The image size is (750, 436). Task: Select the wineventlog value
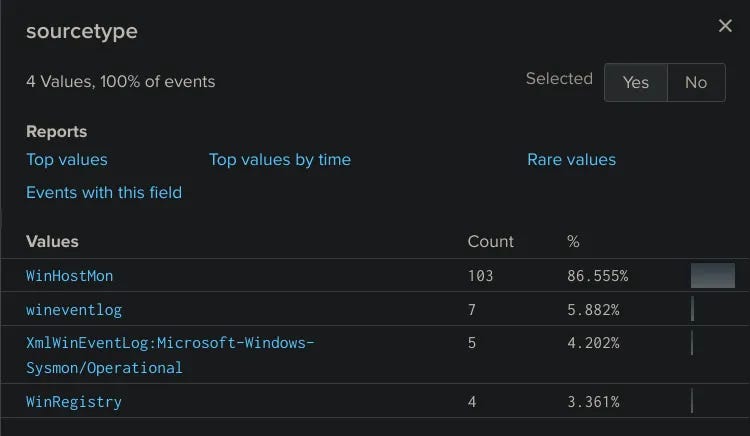(74, 309)
